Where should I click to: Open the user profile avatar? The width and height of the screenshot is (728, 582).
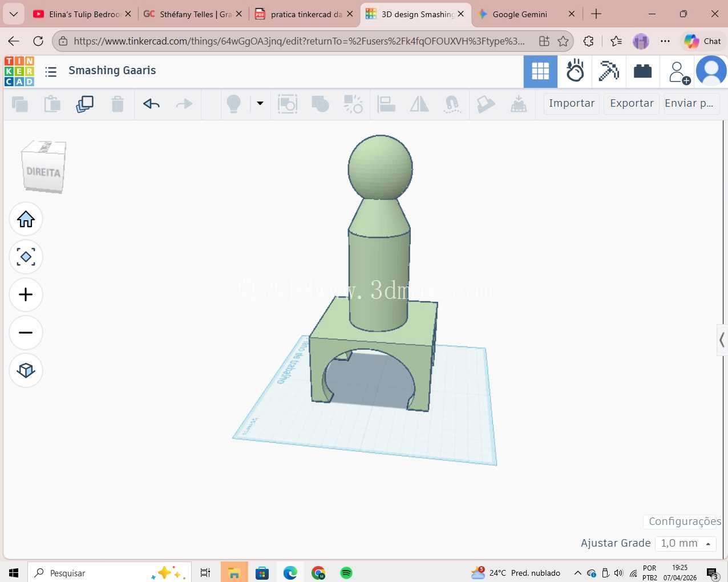point(711,71)
